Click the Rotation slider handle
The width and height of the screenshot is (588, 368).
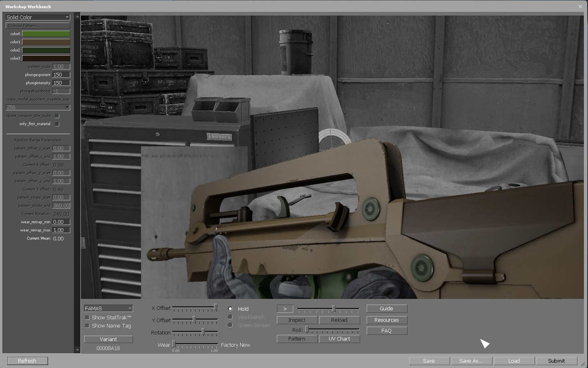click(x=203, y=332)
